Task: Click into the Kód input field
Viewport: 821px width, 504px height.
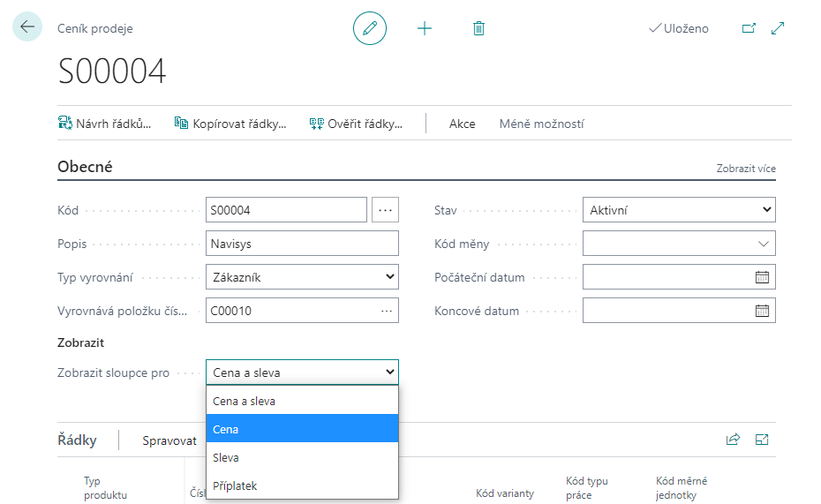Action: click(x=286, y=210)
